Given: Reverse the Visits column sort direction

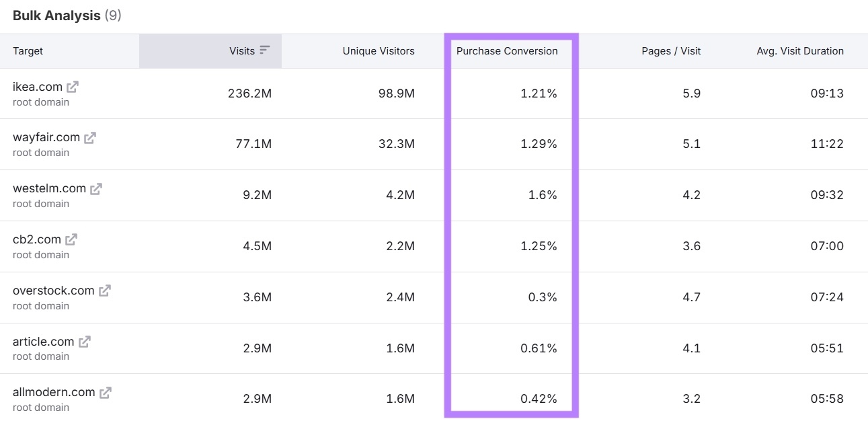Looking at the screenshot, I should [266, 50].
